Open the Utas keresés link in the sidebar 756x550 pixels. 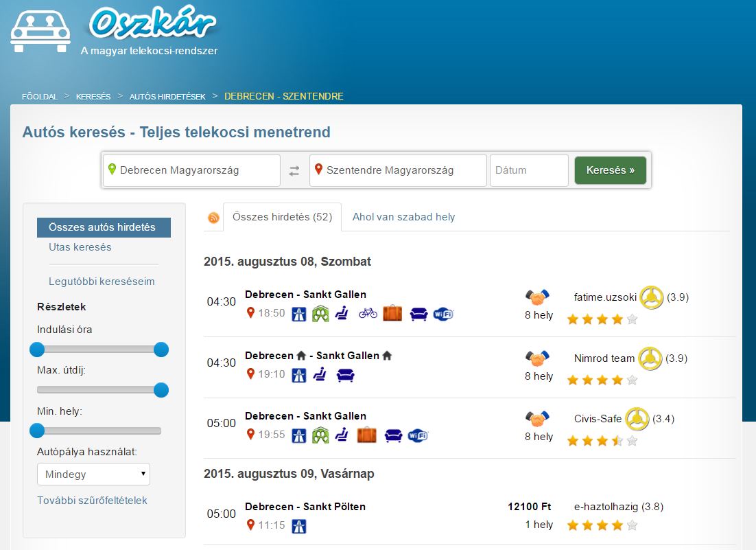(80, 247)
